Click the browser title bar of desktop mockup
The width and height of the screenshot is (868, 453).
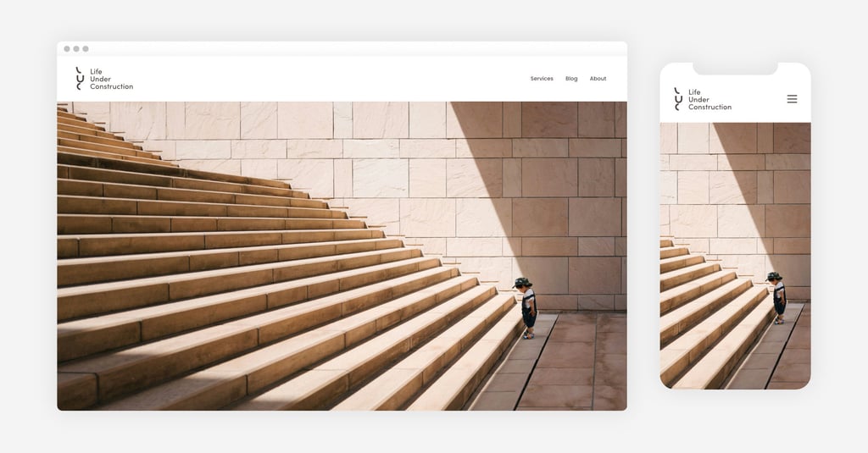click(x=342, y=48)
